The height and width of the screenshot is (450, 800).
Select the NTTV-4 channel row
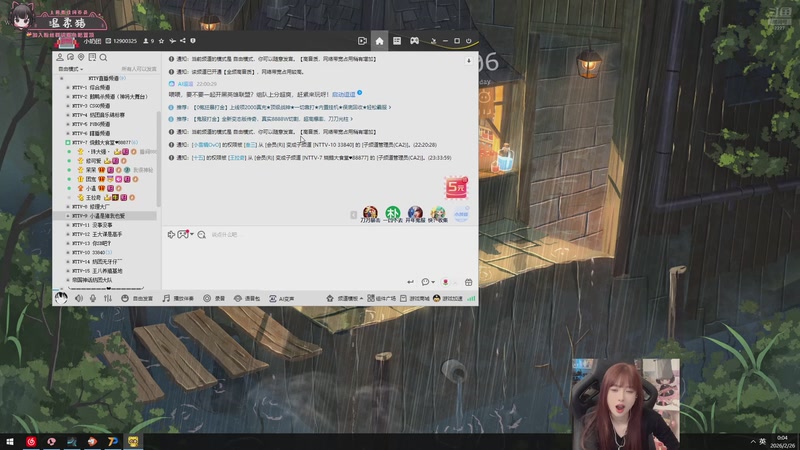105,115
